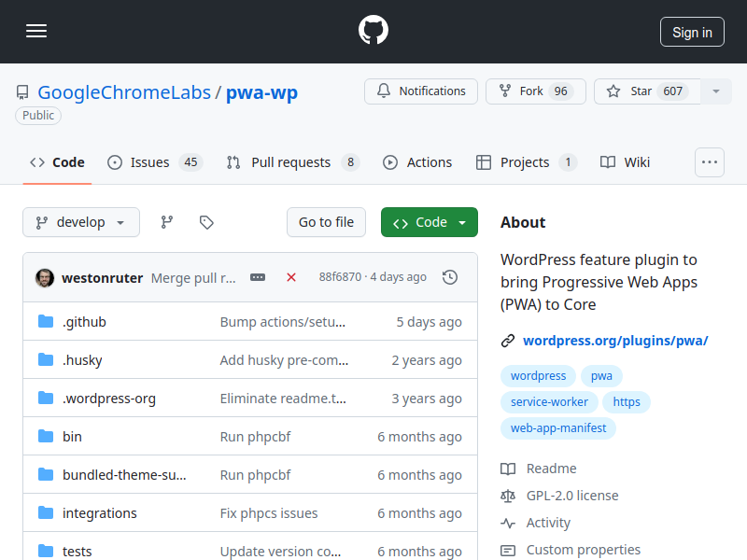
Task: Click the folder icon beside .husky
Action: coord(46,359)
